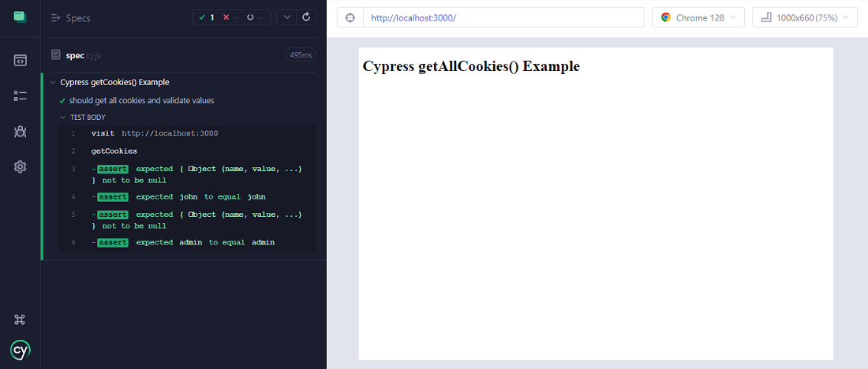Viewport: 868px width, 369px height.
Task: Select assertion number 5 not to be null
Action: point(188,220)
